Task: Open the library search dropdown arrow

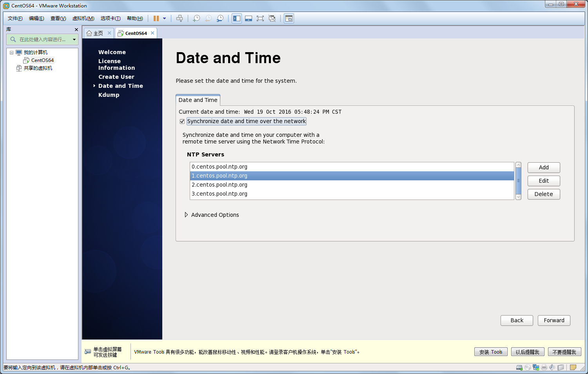Action: pos(74,39)
